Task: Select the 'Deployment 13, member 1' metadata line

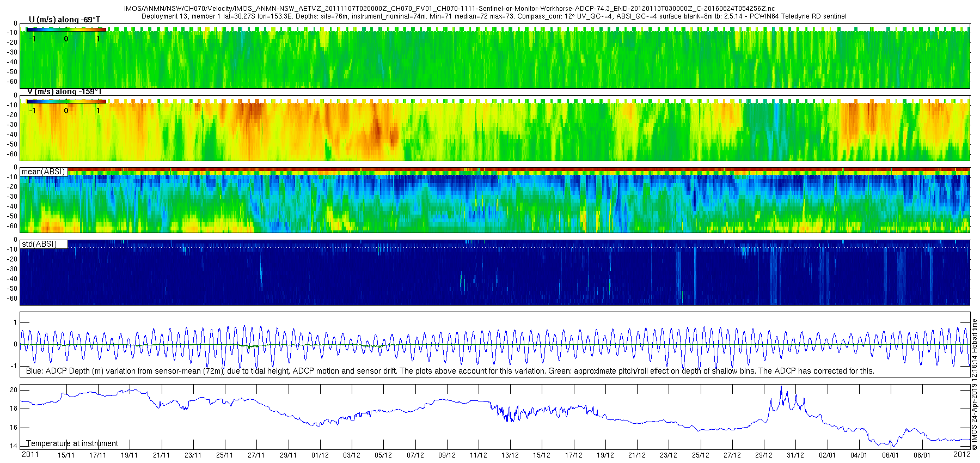Action: click(494, 16)
